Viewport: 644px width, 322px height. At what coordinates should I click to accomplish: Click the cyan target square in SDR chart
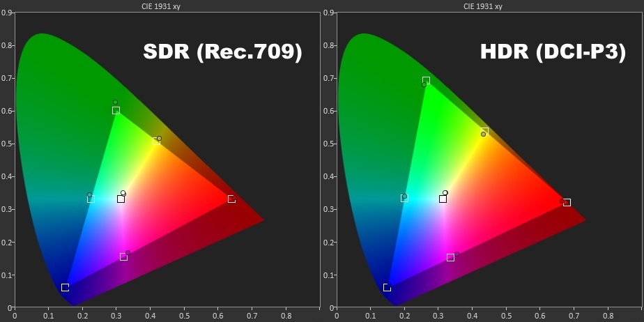click(x=91, y=199)
